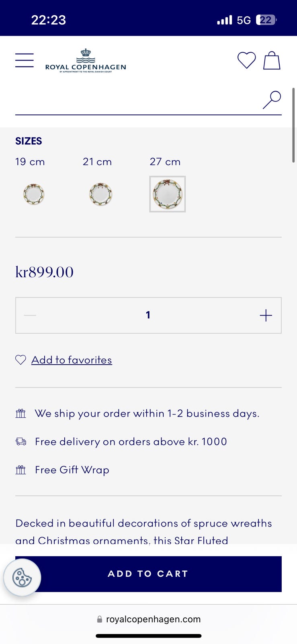Click the Add to favorites link

72,360
